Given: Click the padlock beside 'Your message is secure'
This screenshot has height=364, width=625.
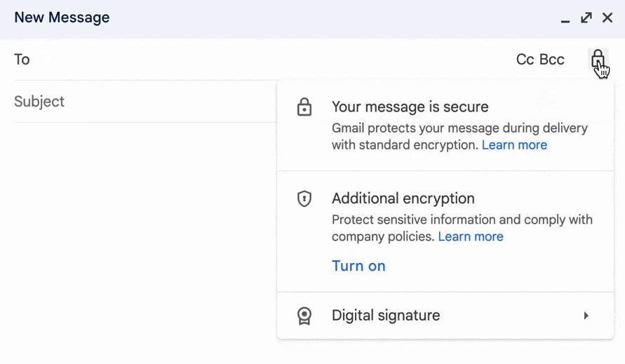Looking at the screenshot, I should coord(304,108).
